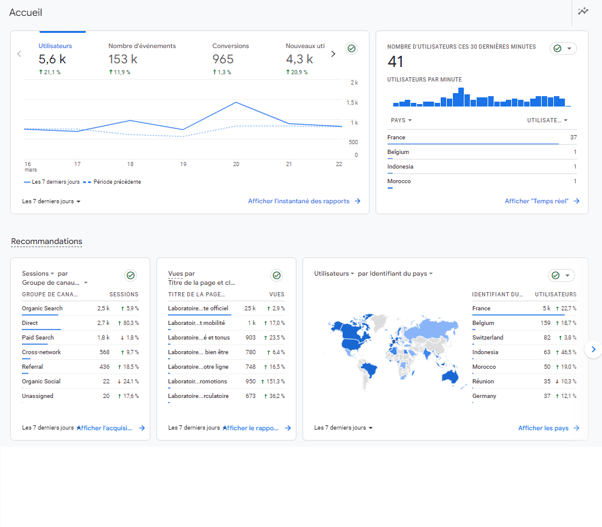Open the 'par Identifiant du pays' dropdown
The height and width of the screenshot is (527, 602).
(x=395, y=273)
